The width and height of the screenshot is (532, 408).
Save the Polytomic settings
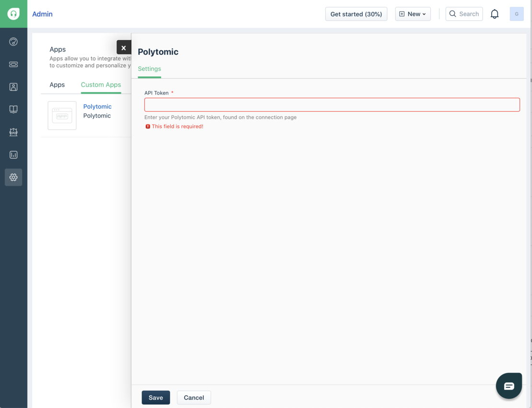(155, 397)
